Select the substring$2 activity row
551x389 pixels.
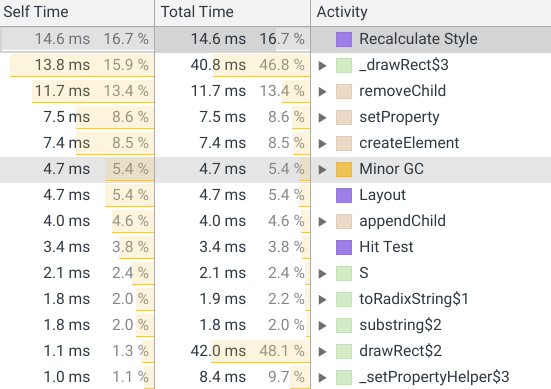tap(276, 325)
